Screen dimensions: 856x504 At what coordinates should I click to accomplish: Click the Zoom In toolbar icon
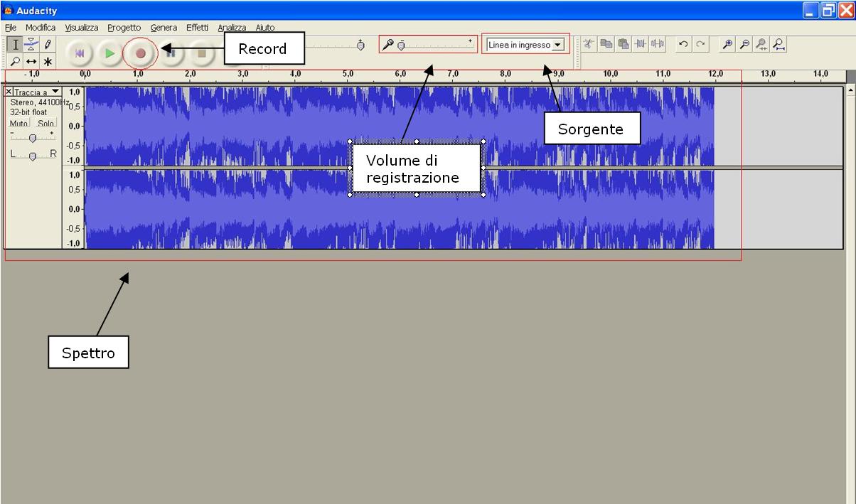(x=727, y=45)
